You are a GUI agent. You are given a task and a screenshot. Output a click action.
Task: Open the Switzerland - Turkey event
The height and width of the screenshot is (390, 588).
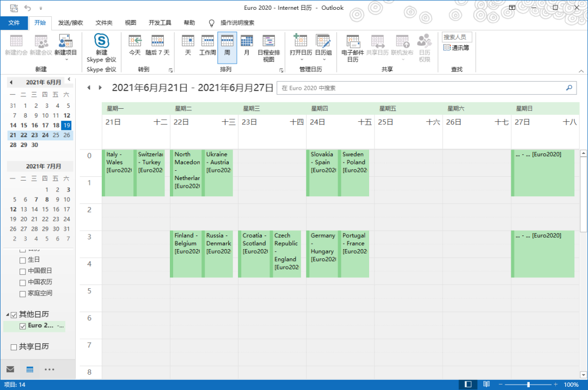[x=149, y=173]
